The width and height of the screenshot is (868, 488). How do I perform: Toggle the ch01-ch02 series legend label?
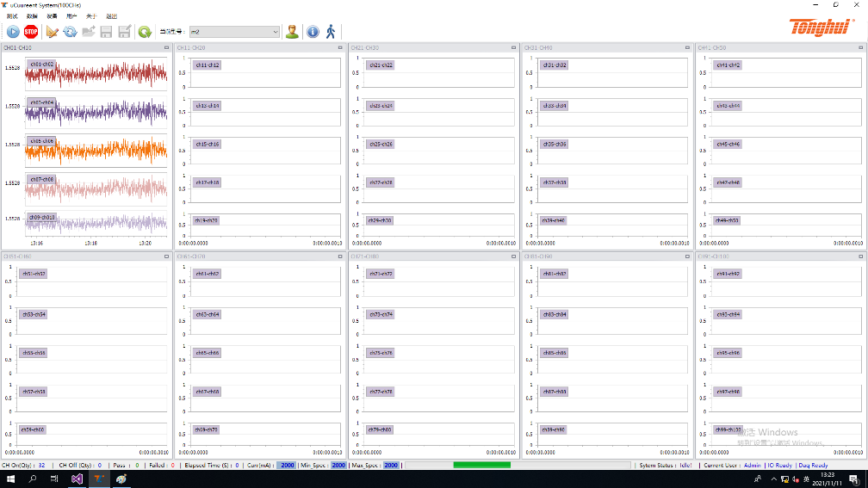[41, 65]
